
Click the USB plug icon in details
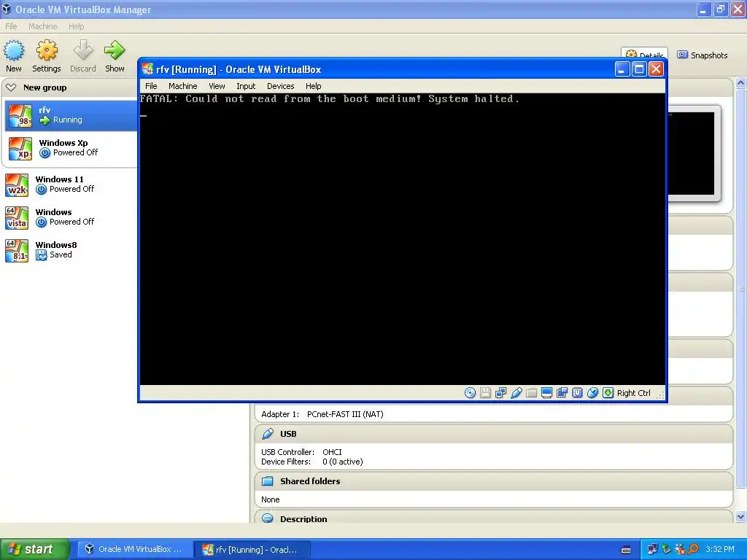click(268, 434)
